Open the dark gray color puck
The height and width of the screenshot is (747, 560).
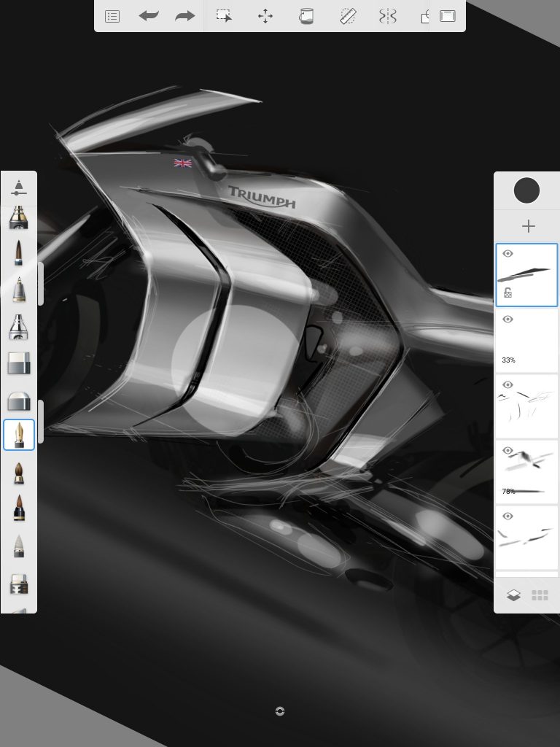pyautogui.click(x=526, y=191)
